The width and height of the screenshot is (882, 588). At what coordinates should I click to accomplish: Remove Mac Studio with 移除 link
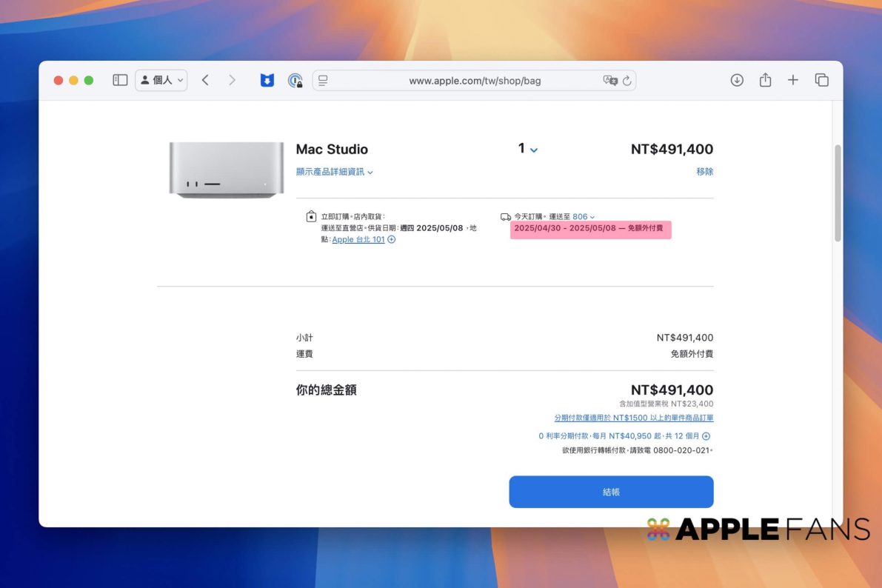(704, 172)
